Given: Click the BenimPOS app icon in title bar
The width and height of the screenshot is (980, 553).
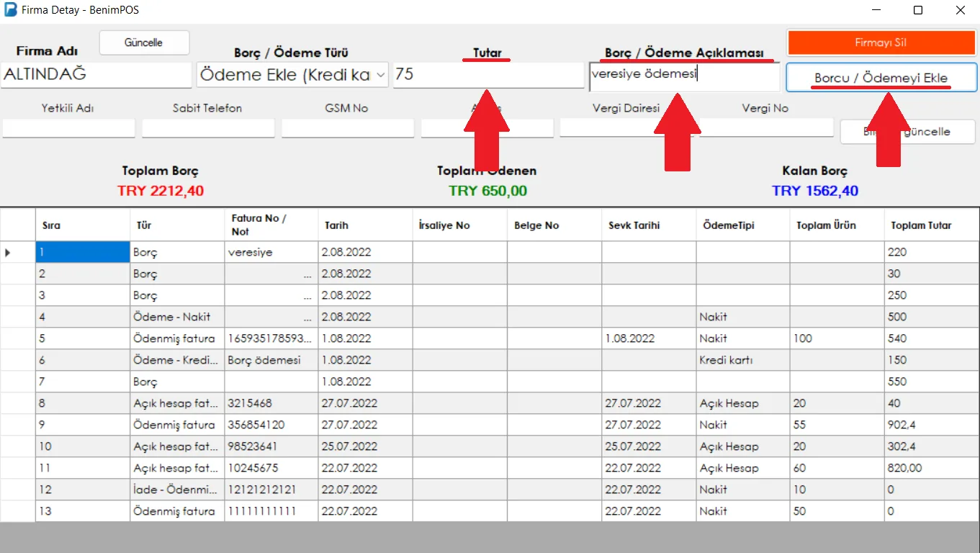Looking at the screenshot, I should tap(11, 11).
